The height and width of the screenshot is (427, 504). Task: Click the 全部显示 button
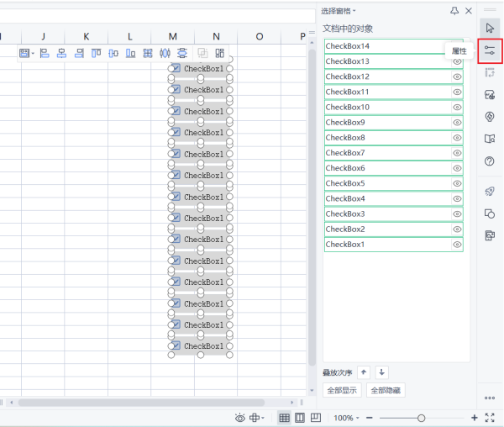point(342,390)
